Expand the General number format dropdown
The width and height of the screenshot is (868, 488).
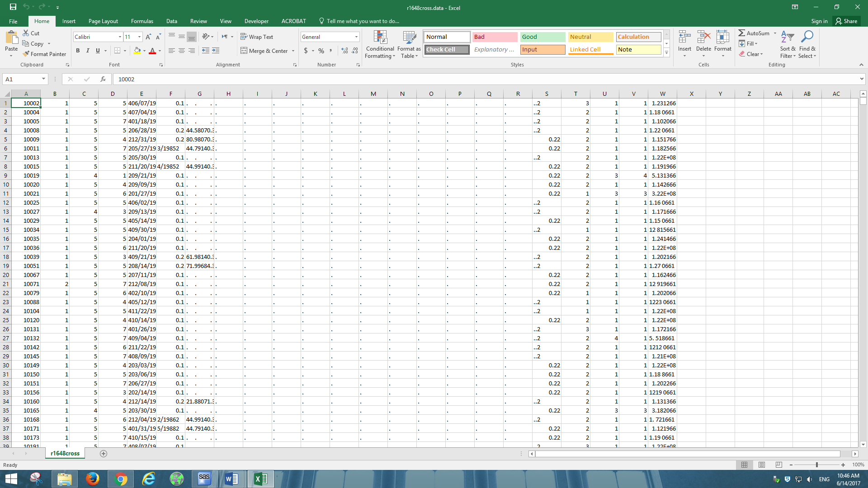356,37
